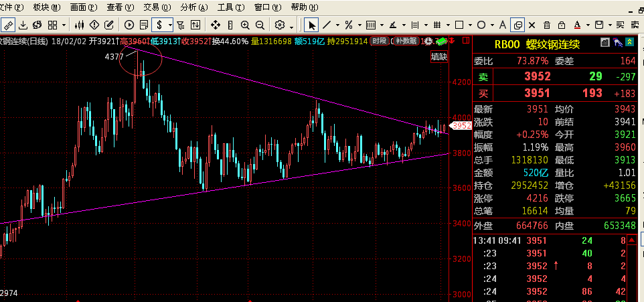The width and height of the screenshot is (644, 302).
Task: Expand the rectangle tool dropdown arrow
Action: click(471, 25)
